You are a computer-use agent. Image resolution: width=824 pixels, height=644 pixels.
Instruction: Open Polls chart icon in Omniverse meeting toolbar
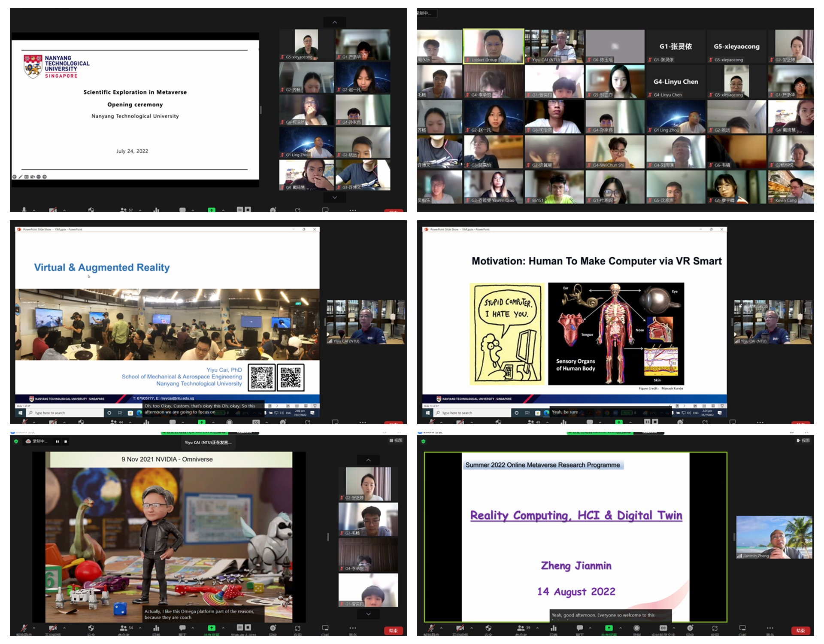click(x=156, y=628)
